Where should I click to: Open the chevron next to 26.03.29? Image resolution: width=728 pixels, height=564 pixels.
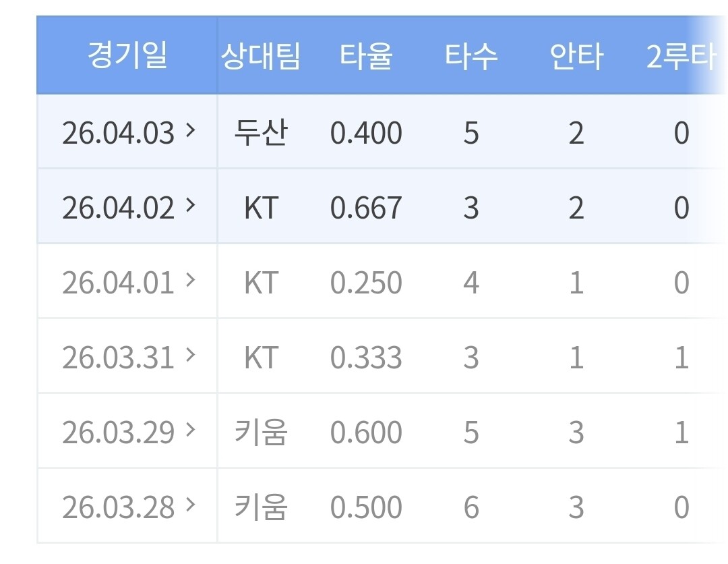(190, 430)
